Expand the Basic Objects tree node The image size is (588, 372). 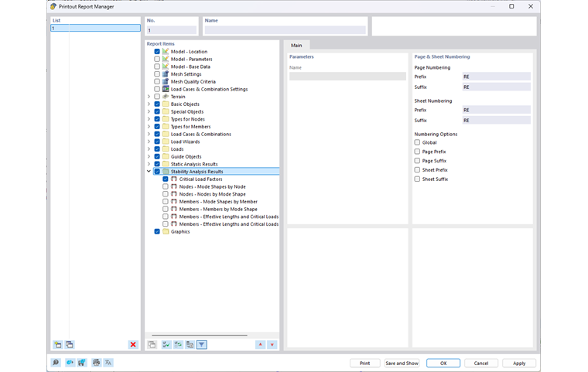[149, 104]
